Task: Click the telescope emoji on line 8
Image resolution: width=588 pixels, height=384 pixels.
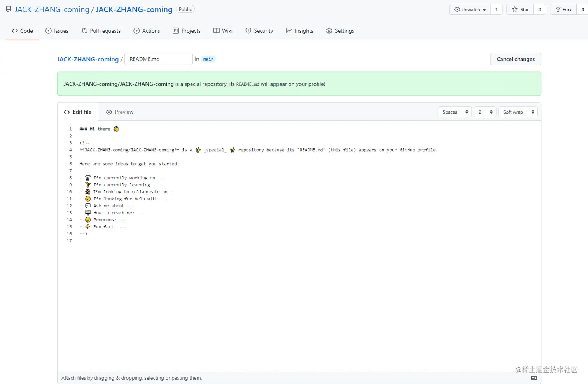Action: click(88, 178)
